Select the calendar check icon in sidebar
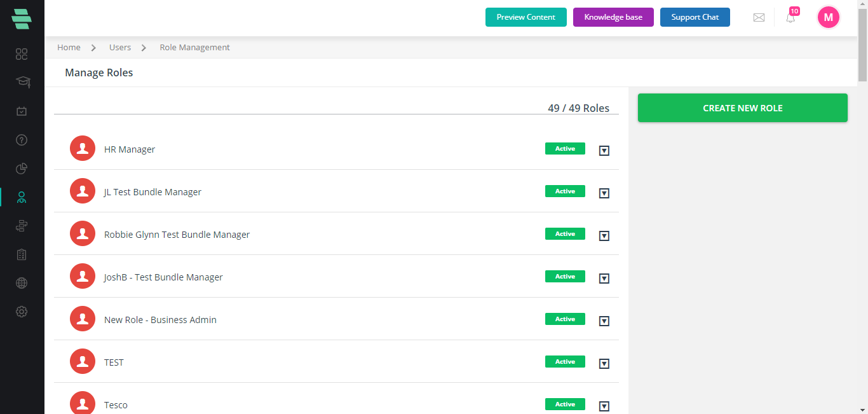The width and height of the screenshot is (868, 414). coord(22,111)
